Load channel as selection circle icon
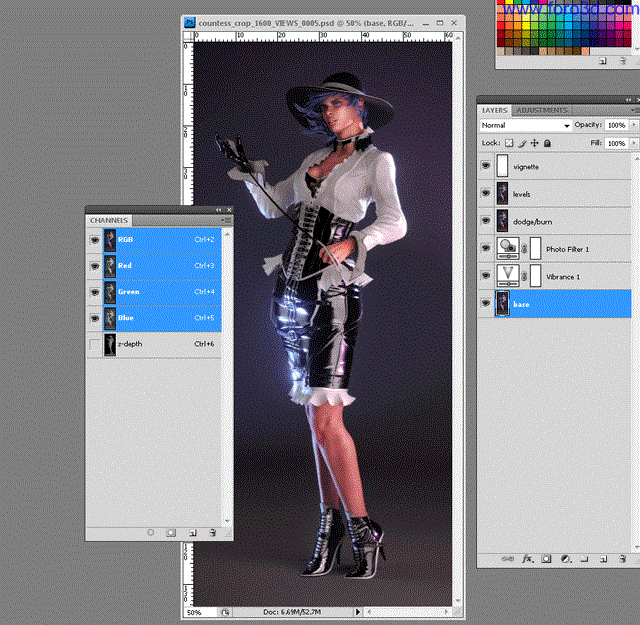The height and width of the screenshot is (625, 640). [151, 532]
